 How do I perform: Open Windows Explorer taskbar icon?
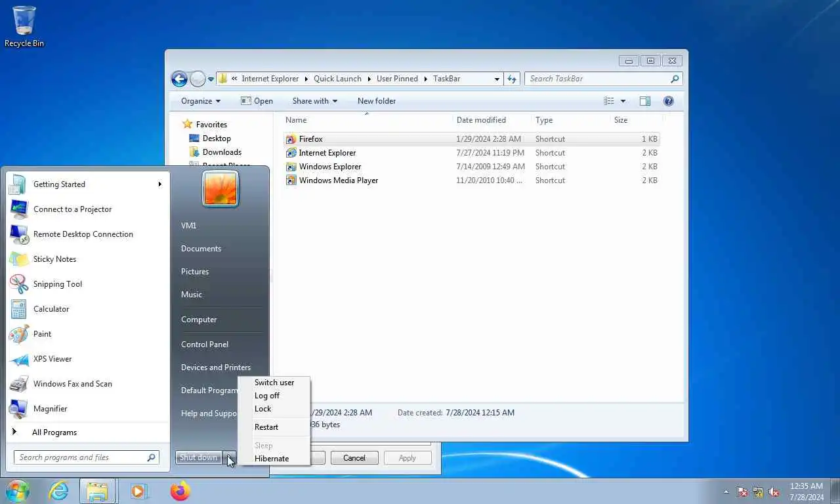click(97, 491)
